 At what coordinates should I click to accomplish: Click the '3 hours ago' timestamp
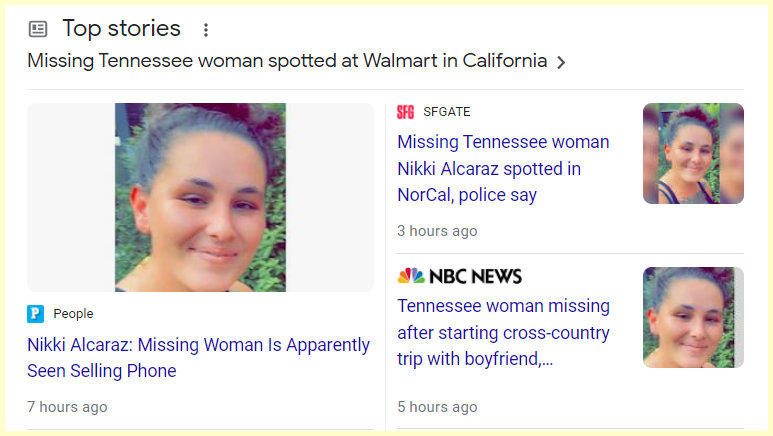click(437, 231)
